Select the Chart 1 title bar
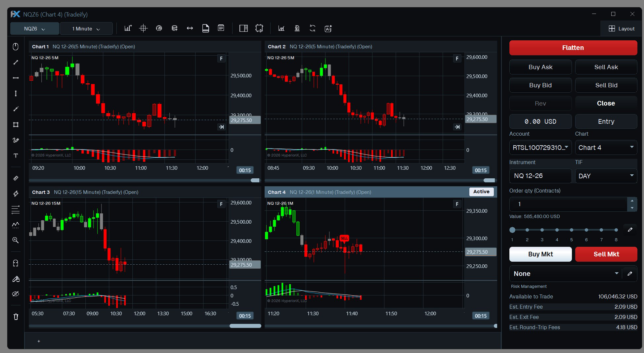644x353 pixels. pos(145,47)
